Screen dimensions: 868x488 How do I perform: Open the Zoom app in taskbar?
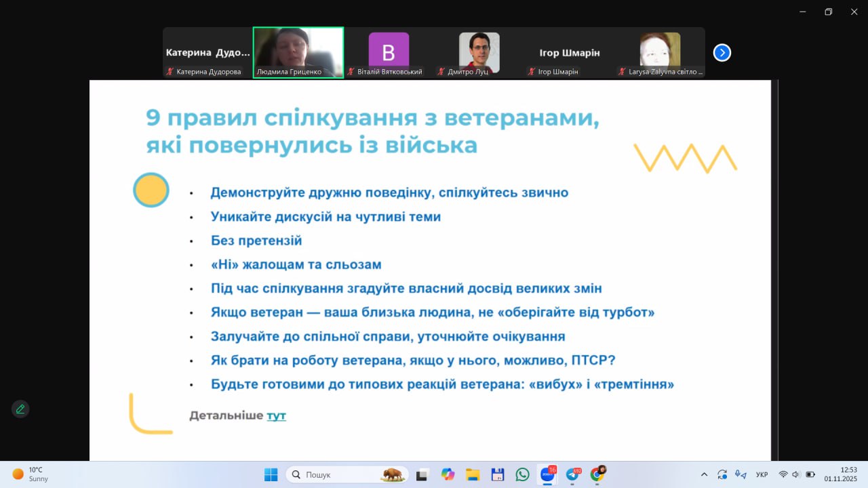click(547, 474)
